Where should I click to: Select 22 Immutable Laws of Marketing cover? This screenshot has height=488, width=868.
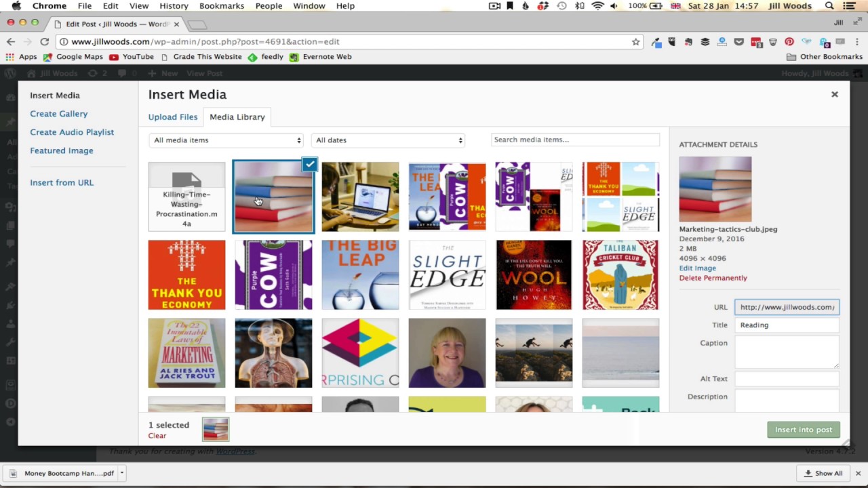click(x=187, y=353)
